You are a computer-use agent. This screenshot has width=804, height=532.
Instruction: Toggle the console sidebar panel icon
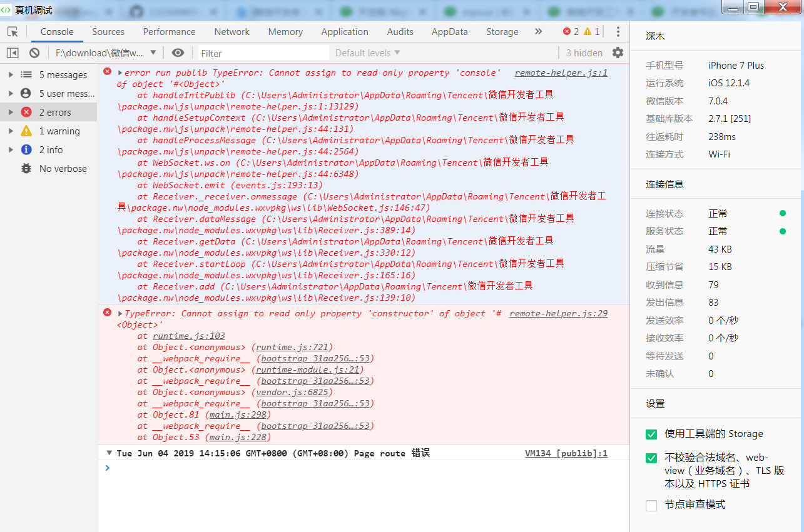[13, 53]
